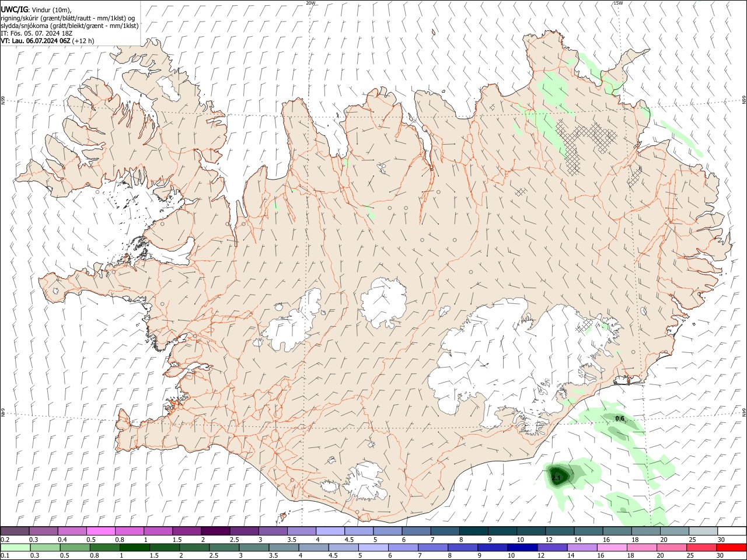Choose the snow legend swatch starting at 6
The width and height of the screenshot is (747, 560).
tap(416, 531)
